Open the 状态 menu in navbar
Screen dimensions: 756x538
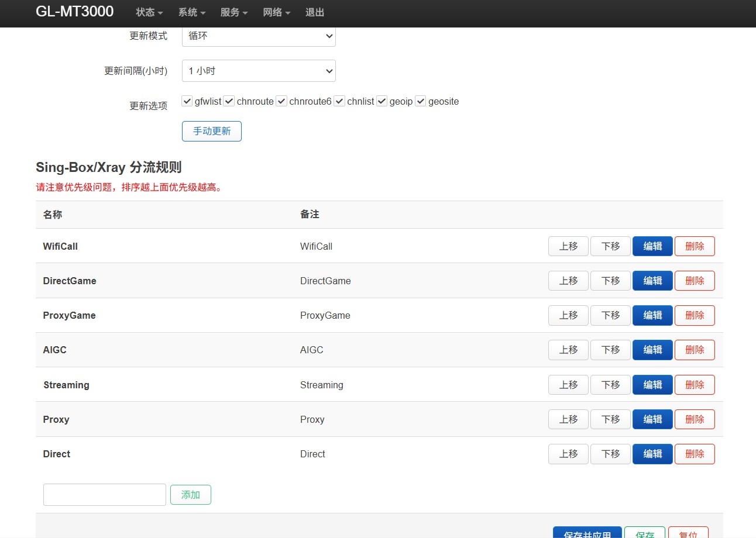(x=149, y=12)
